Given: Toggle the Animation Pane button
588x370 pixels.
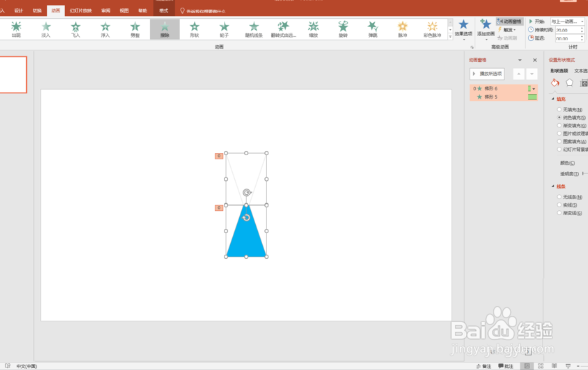Looking at the screenshot, I should pos(510,21).
